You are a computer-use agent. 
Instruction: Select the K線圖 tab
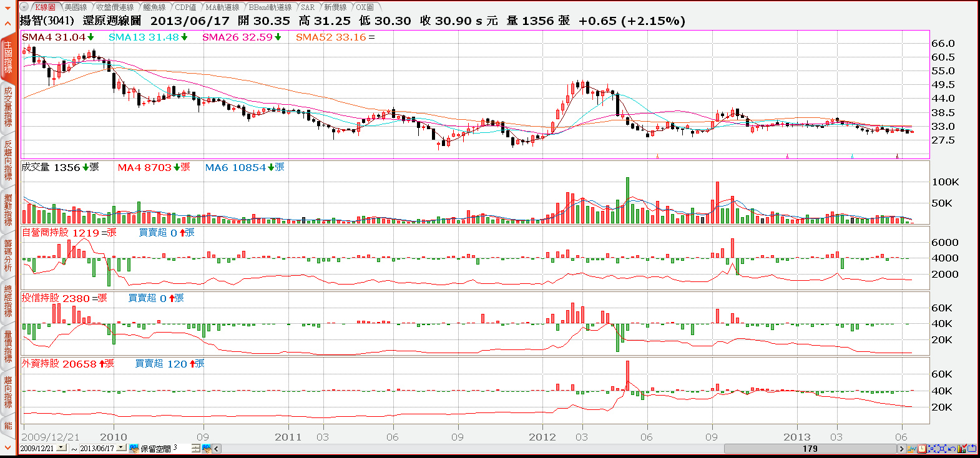click(44, 7)
